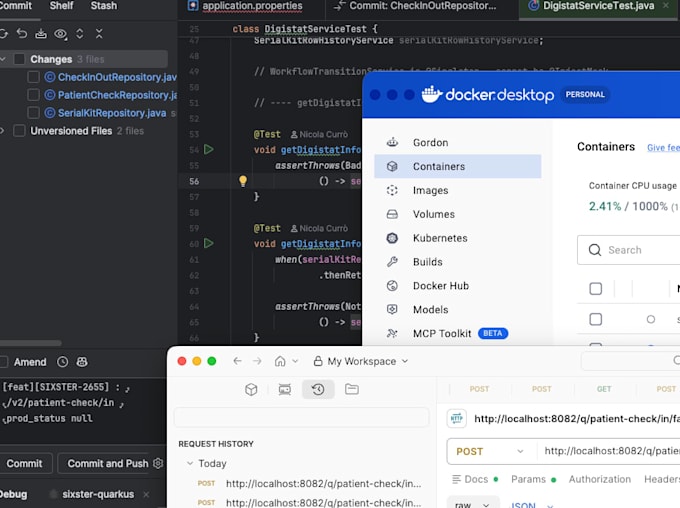Open Docker Hub in Docker sidebar
Screen dimensions: 680x508
coord(458,285)
